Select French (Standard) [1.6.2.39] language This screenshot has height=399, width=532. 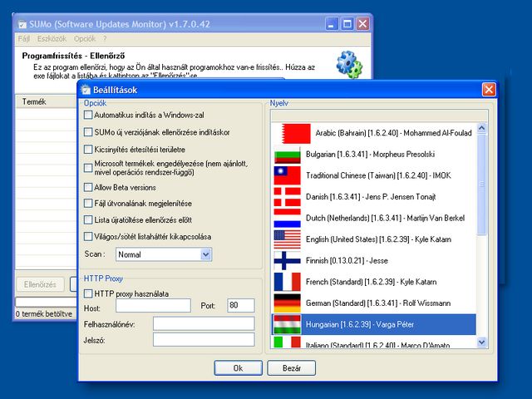pyautogui.click(x=374, y=283)
